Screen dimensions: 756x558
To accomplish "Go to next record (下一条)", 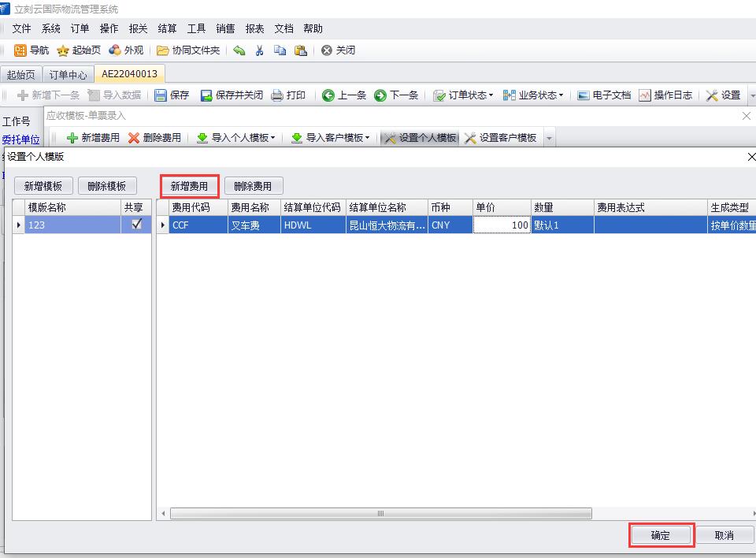I will point(380,95).
